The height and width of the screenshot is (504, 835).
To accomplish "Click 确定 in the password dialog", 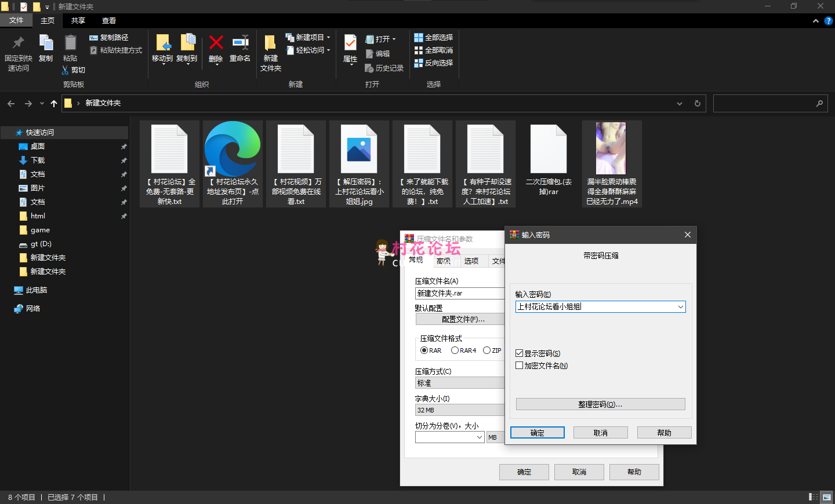I will coord(537,433).
